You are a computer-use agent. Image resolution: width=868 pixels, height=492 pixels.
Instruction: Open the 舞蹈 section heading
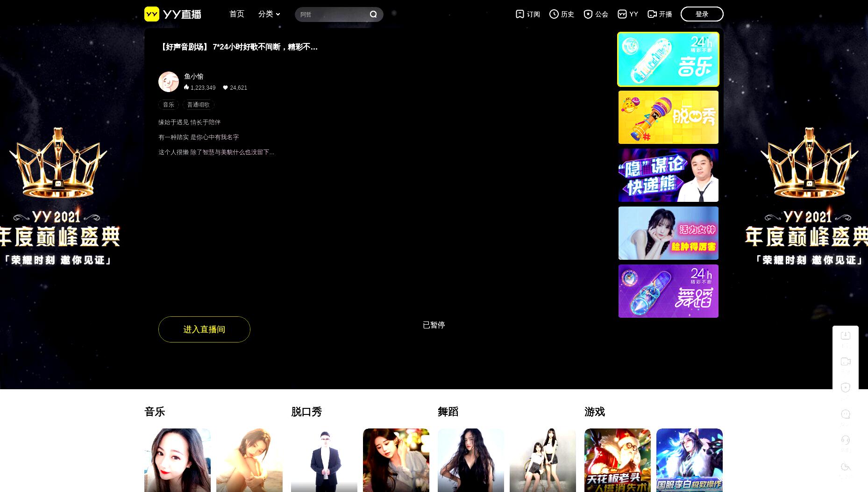tap(448, 412)
